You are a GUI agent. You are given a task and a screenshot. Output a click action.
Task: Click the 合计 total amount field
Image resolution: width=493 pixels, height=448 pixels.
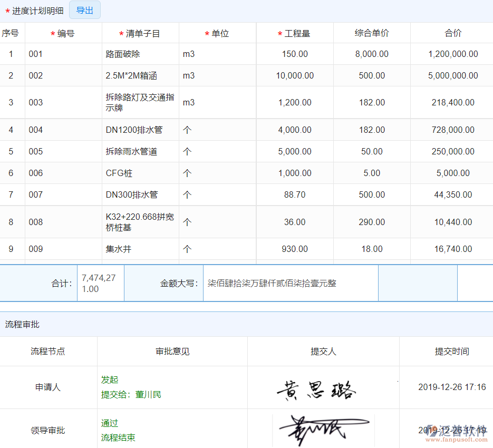click(100, 283)
